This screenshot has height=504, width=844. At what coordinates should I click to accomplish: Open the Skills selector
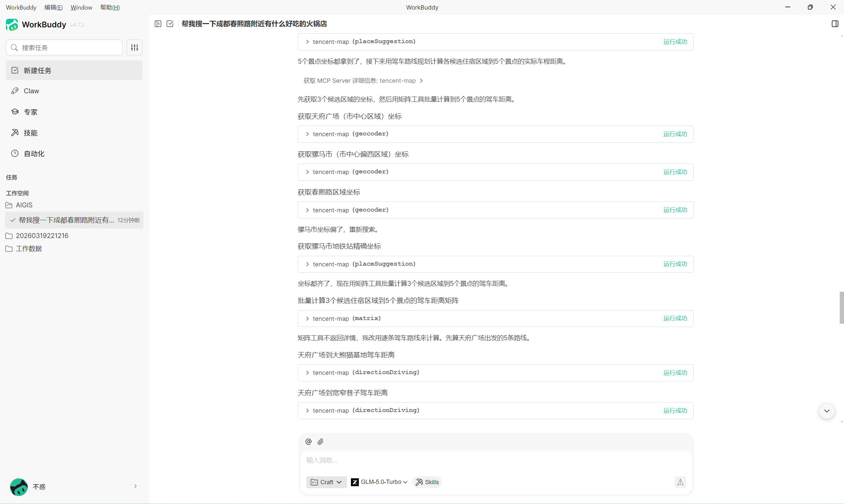[x=427, y=482]
